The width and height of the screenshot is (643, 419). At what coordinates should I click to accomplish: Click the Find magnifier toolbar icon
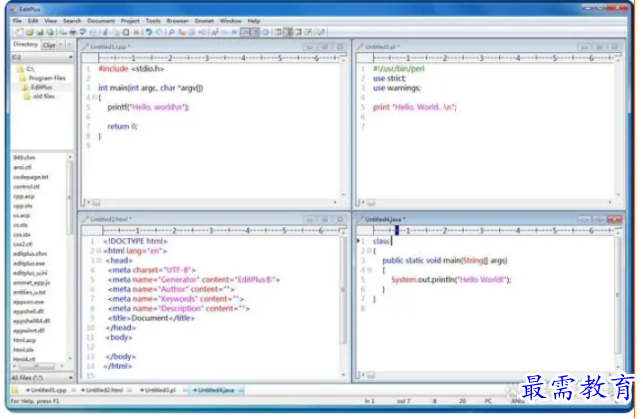tap(171, 32)
